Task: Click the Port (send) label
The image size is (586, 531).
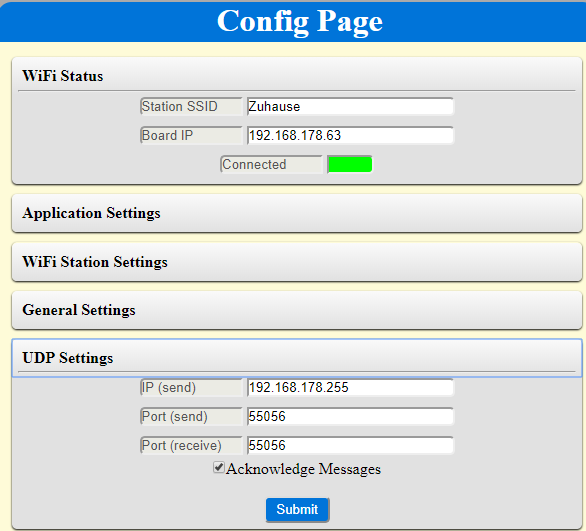Action: (191, 416)
